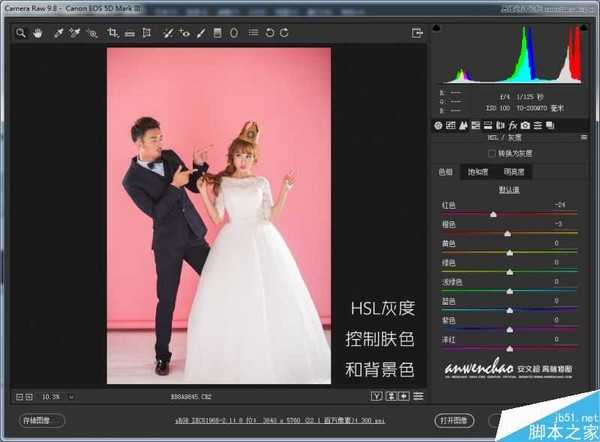Toggle full screen mode icon

click(x=417, y=33)
